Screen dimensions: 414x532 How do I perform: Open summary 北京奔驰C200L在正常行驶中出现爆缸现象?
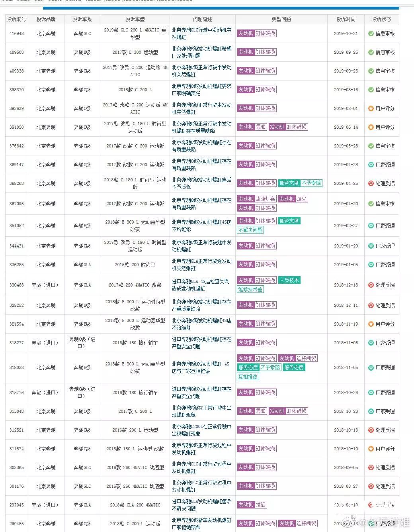click(x=202, y=430)
